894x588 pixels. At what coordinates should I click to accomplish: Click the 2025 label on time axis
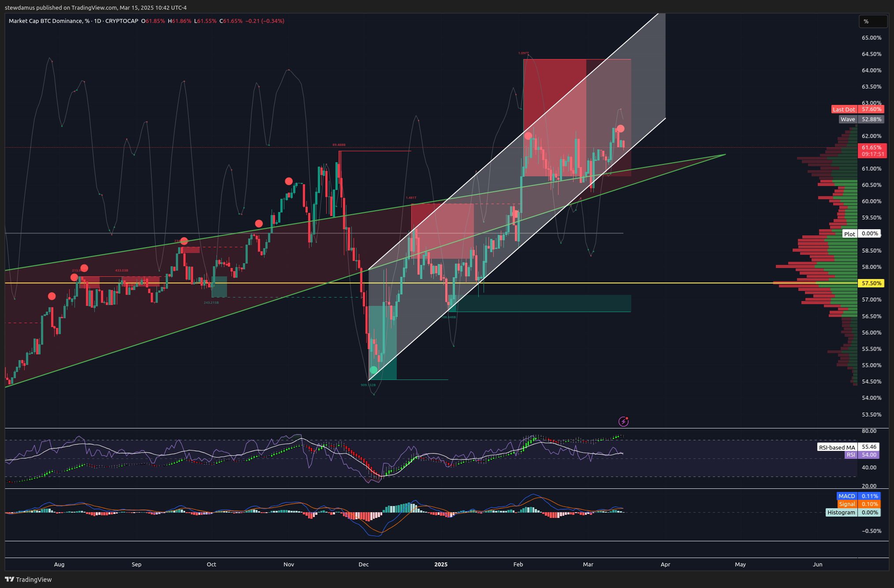[441, 564]
